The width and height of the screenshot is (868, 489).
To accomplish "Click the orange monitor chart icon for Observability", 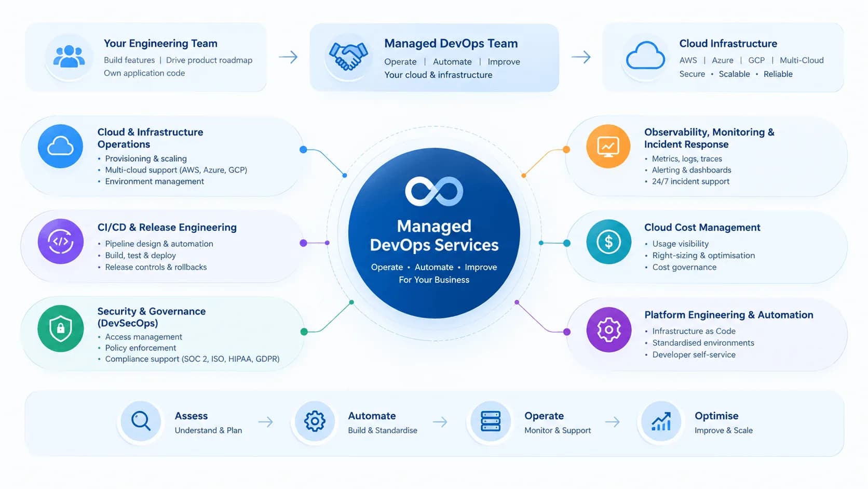I will click(608, 146).
